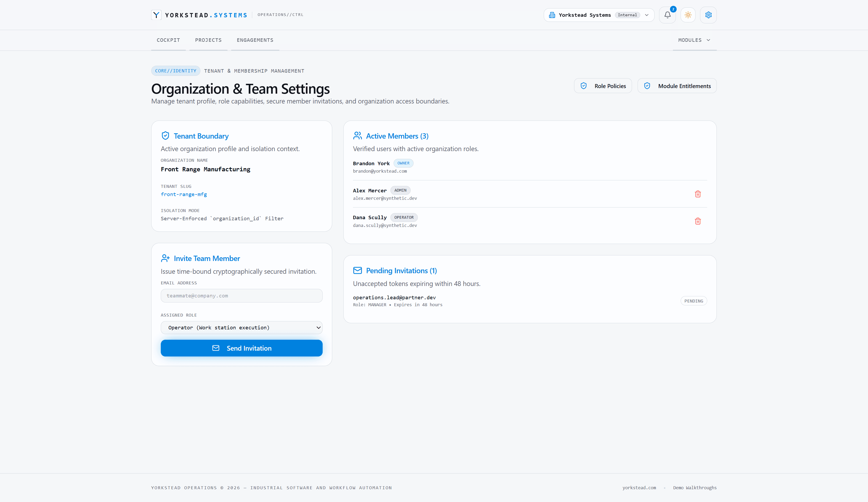The image size is (868, 502).
Task: Click the Internal tag in org switcher
Action: [x=627, y=15]
